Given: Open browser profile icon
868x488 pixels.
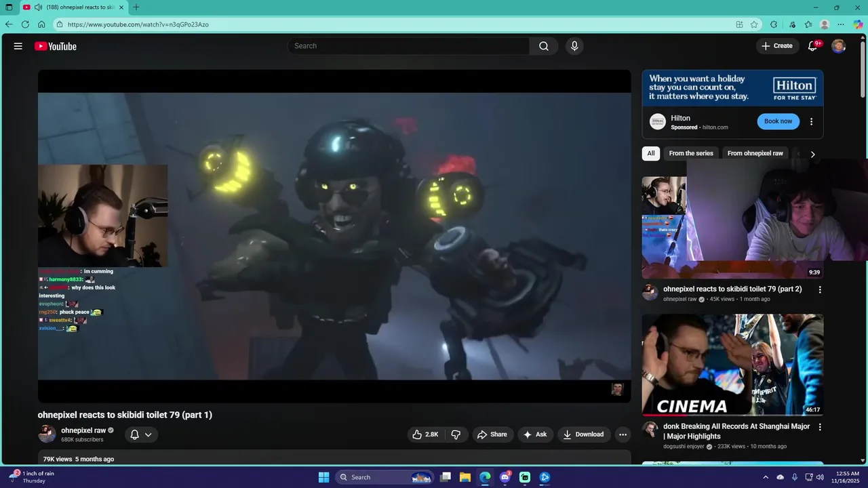Looking at the screenshot, I should (x=825, y=24).
